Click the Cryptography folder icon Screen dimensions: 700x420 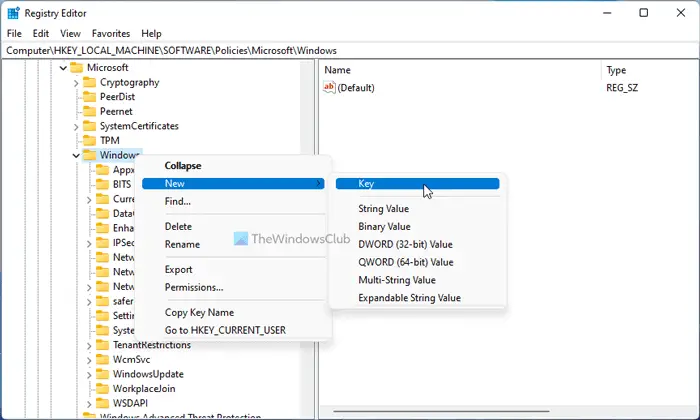coord(90,82)
